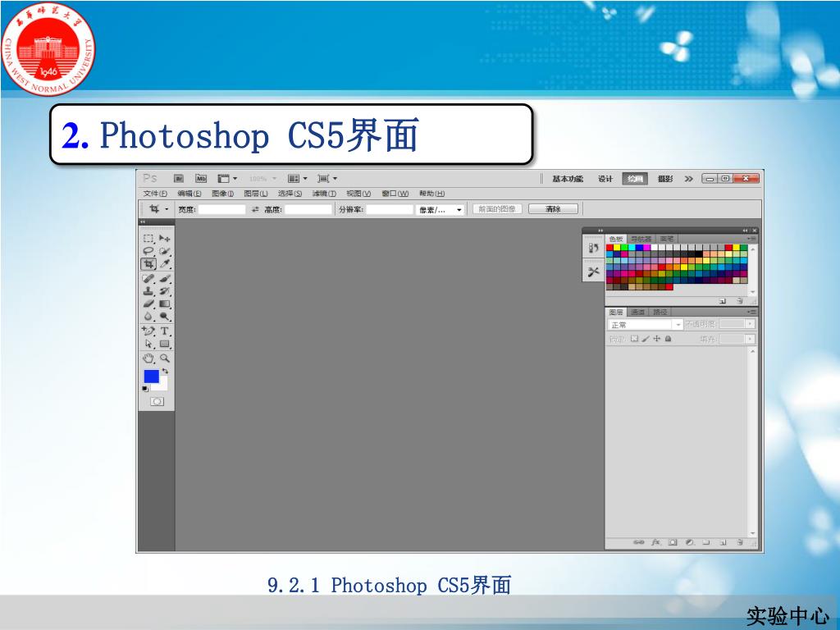Select the Eraser tool
Image resolution: width=840 pixels, height=630 pixels.
coord(148,304)
